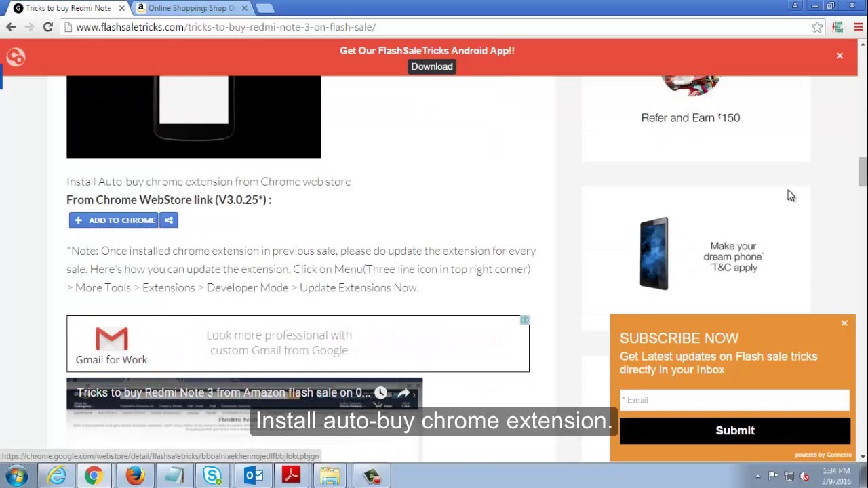Reload the current page
Viewport: 868px width, 488px height.
pos(47,27)
